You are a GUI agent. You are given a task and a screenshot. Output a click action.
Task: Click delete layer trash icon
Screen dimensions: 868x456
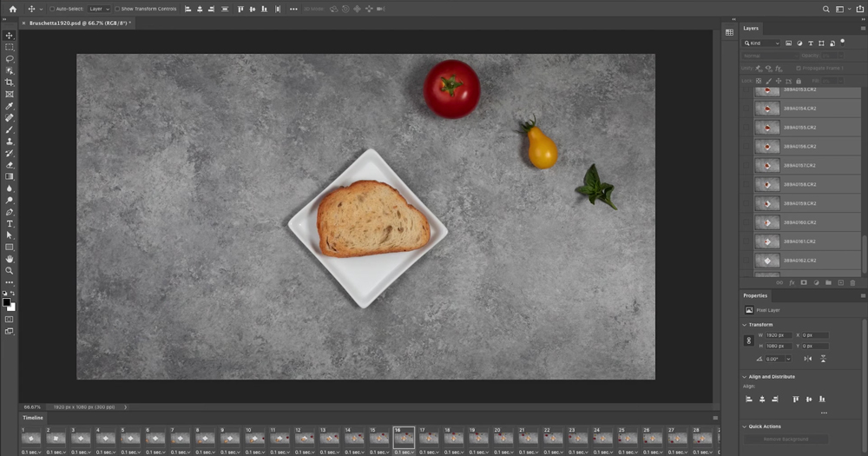click(x=852, y=283)
